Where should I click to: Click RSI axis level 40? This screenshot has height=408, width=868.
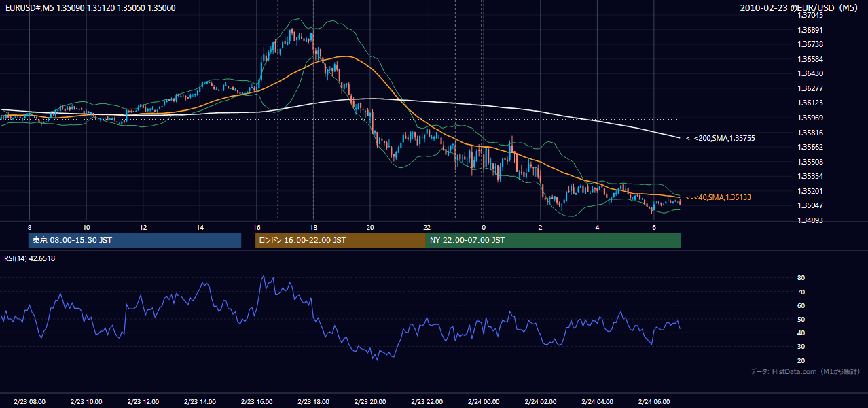(801, 333)
